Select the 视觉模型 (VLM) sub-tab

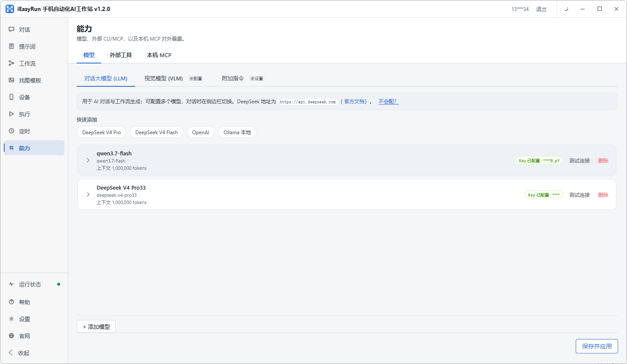pos(164,79)
